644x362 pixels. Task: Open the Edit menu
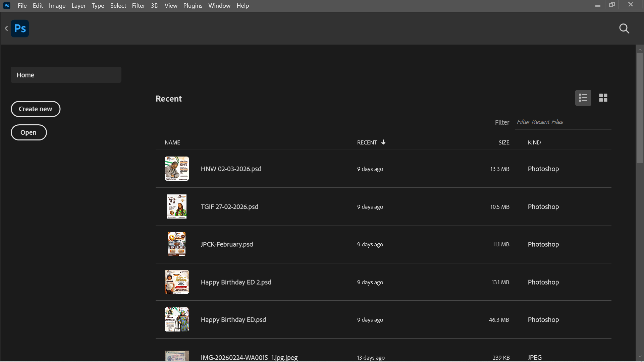tap(38, 6)
